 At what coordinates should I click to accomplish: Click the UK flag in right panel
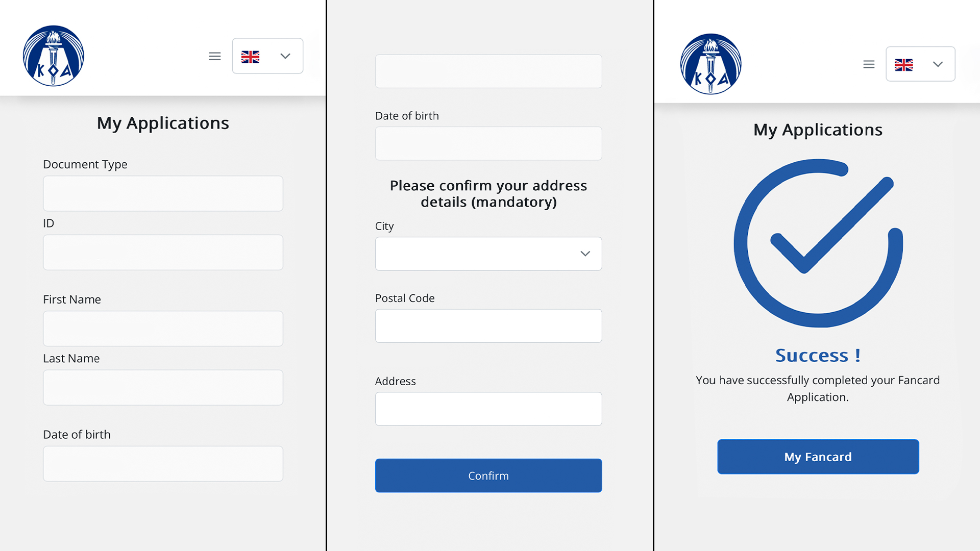tap(903, 65)
